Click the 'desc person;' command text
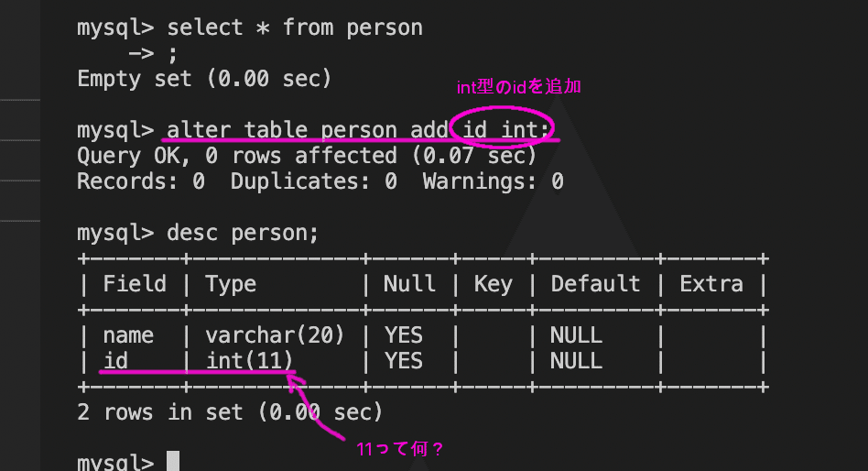868x471 pixels. click(x=243, y=233)
